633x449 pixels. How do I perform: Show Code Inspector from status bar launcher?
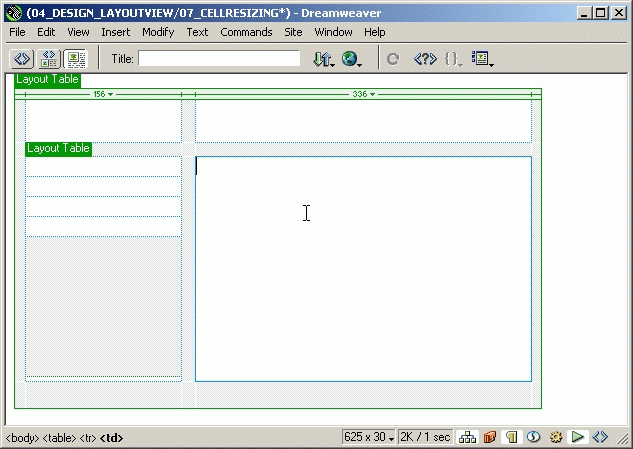pyautogui.click(x=600, y=437)
